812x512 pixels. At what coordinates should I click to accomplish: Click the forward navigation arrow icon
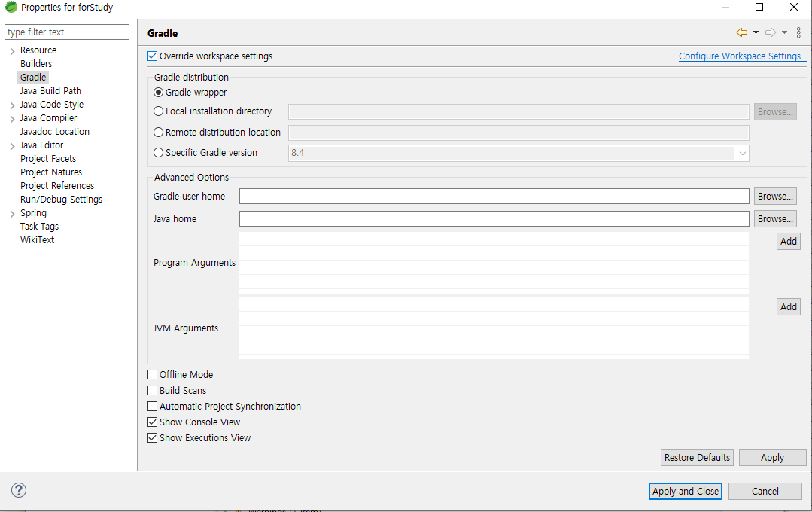771,32
